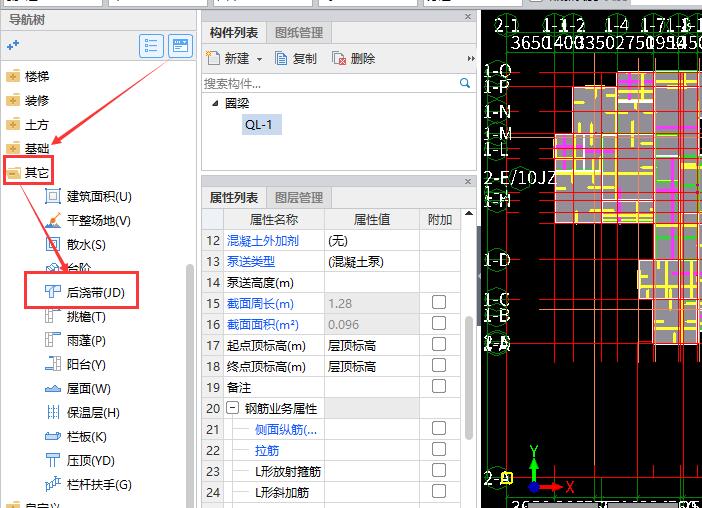
Task: Toggle 附加 checkbox for 备注
Action: [x=439, y=386]
